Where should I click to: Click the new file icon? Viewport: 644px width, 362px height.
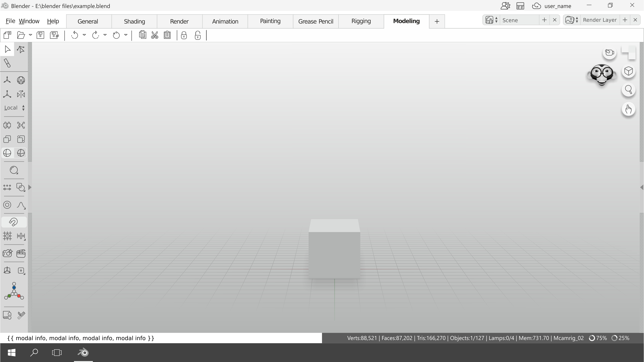pyautogui.click(x=7, y=35)
